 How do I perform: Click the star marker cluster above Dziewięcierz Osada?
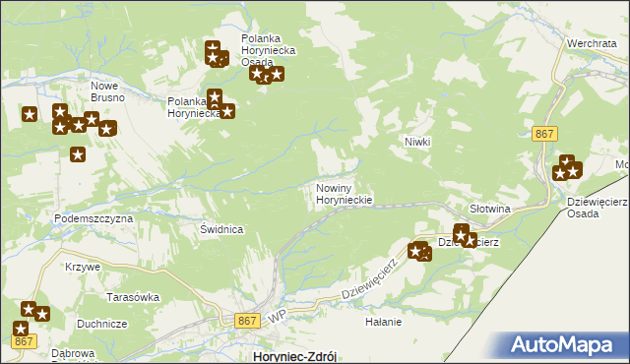tap(567, 168)
